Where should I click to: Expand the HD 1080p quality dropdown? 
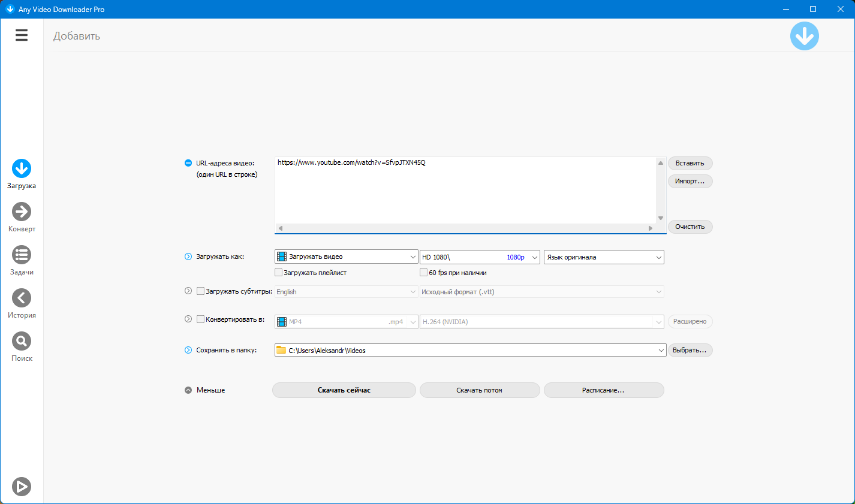click(480, 257)
